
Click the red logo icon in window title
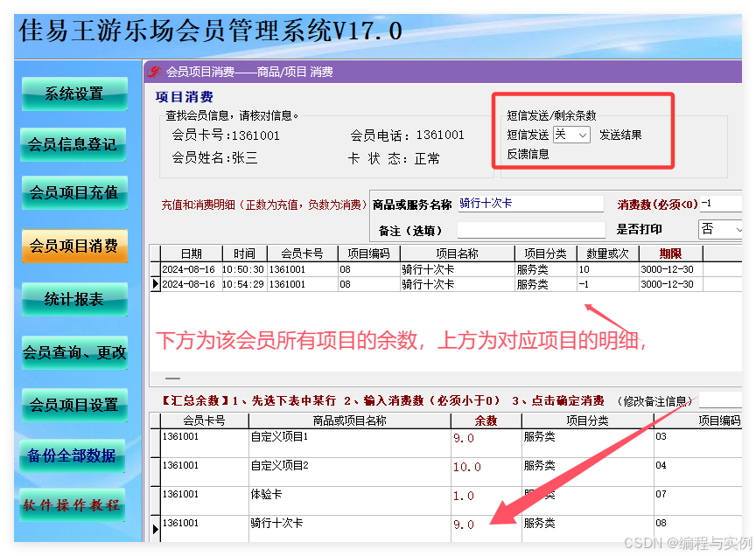154,73
